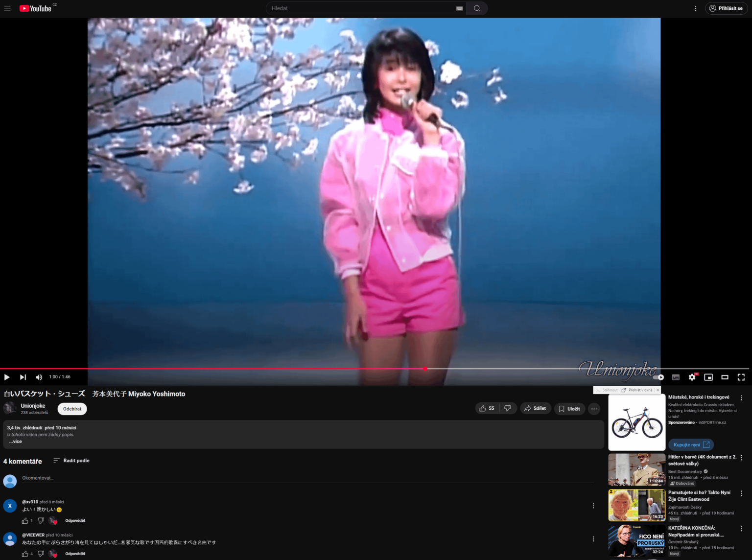Skip to the next video

click(x=23, y=377)
